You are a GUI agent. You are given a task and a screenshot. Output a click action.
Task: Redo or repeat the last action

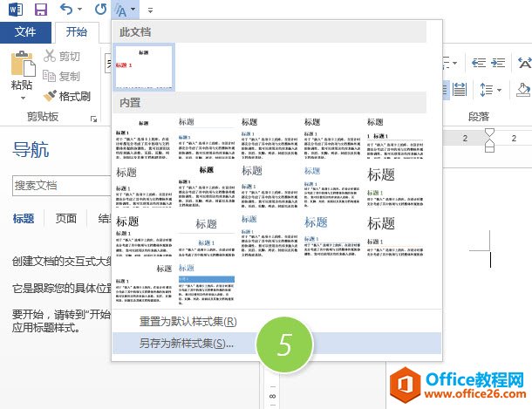coord(101,9)
